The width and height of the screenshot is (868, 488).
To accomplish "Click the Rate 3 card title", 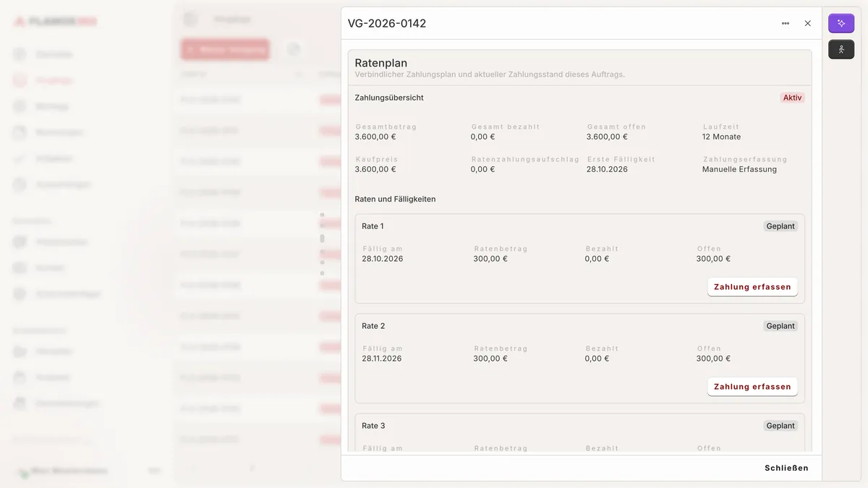I will coord(373,426).
